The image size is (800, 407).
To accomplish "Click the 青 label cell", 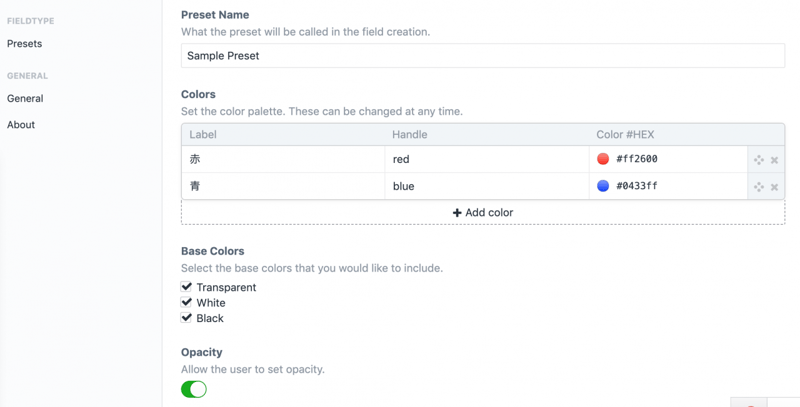I will click(x=283, y=186).
